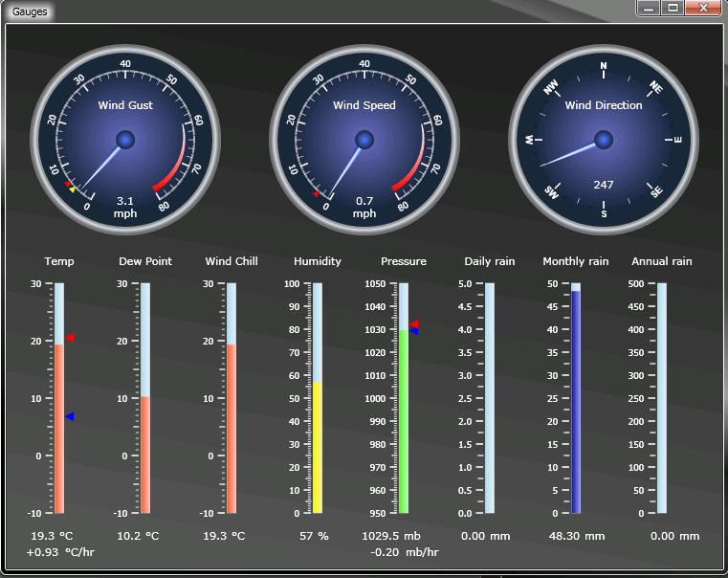Click the 247 degree reading on compass
Screen dimensions: 728x578
click(x=604, y=185)
